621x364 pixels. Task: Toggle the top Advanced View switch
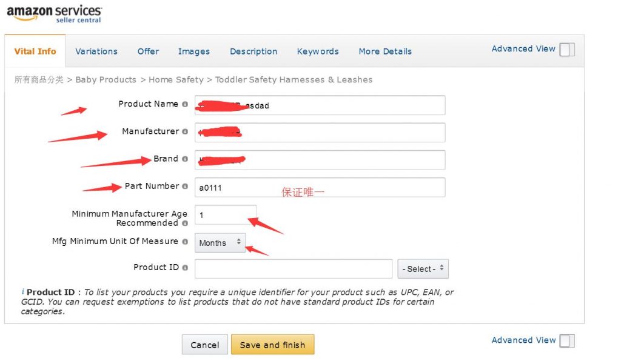pyautogui.click(x=567, y=50)
